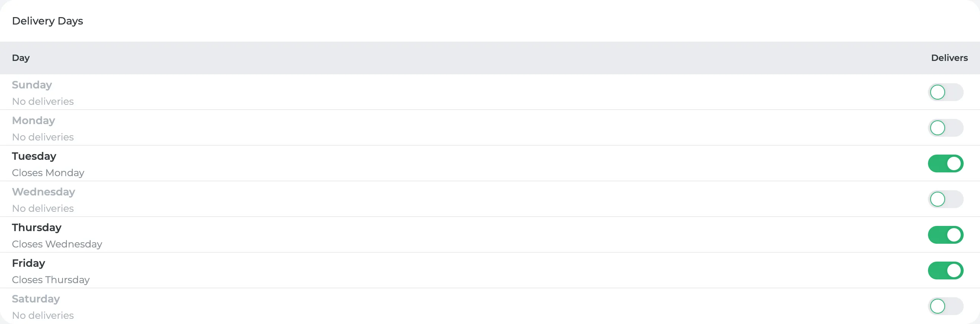Disable Tuesday delivery toggle
This screenshot has height=324, width=980.
pyautogui.click(x=945, y=163)
